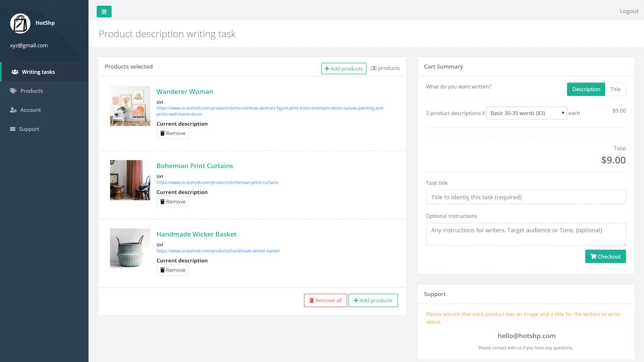Open the Support sidebar item
The image size is (644, 362).
click(x=29, y=129)
